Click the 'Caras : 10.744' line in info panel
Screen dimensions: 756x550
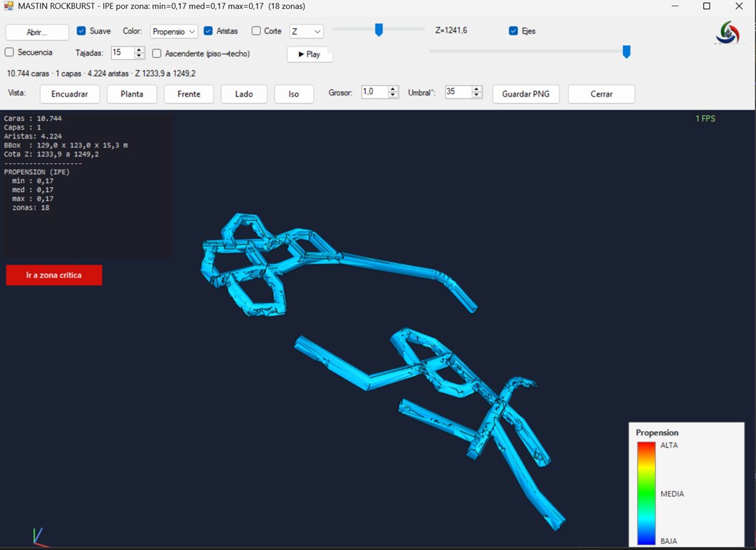[33, 119]
